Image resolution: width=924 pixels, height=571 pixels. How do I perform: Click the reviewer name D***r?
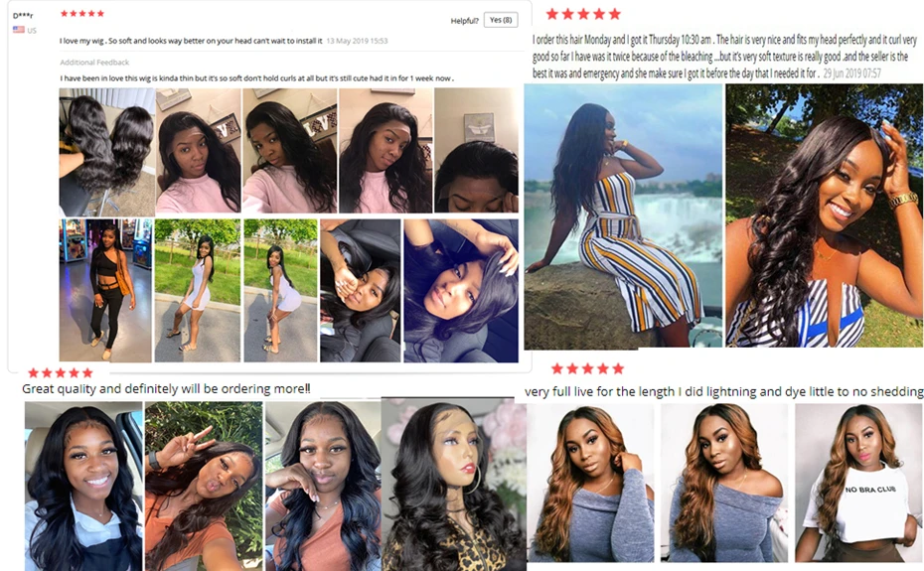click(23, 16)
